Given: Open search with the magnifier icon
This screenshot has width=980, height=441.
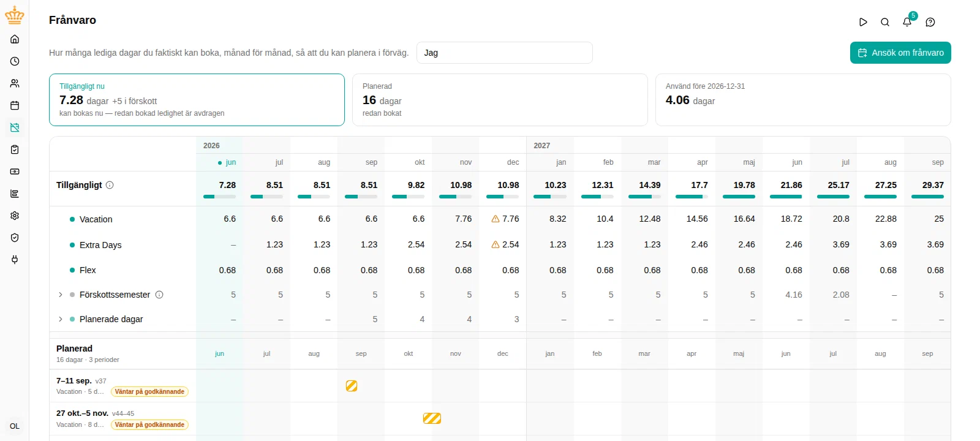Looking at the screenshot, I should 885,22.
